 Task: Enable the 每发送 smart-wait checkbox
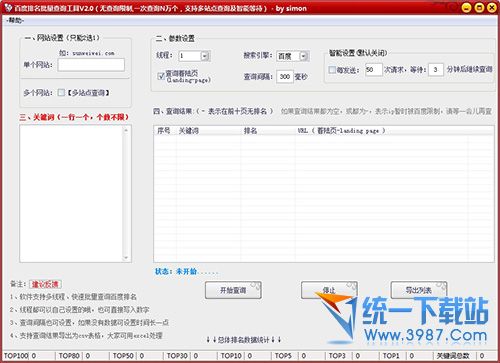(x=332, y=70)
